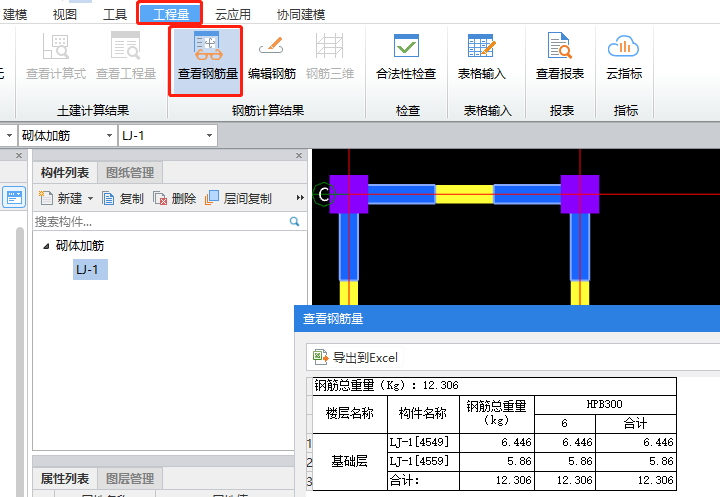Close the component list panel
Screen dimensions: 720x497
(x=299, y=156)
